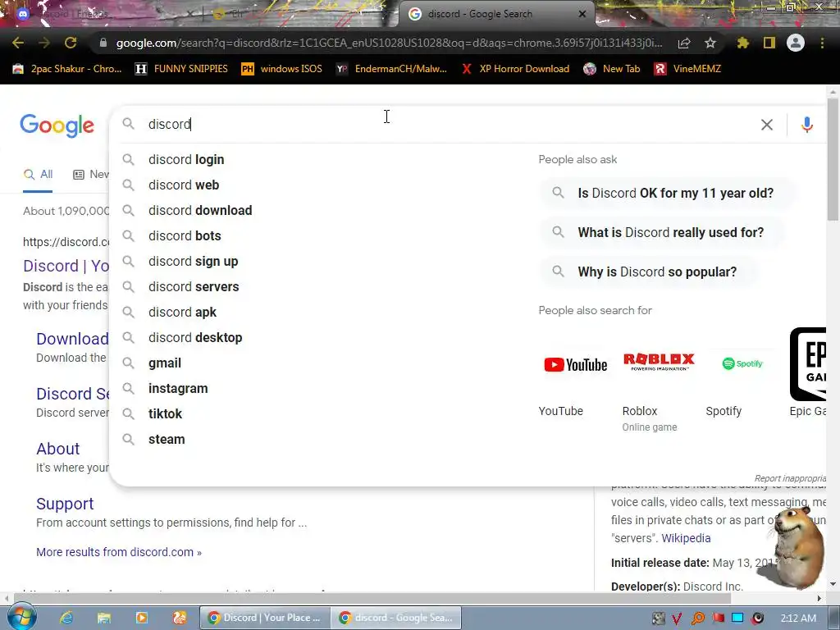This screenshot has height=630, width=840.
Task: Close the 'discord - Google Search' tab
Action: pos(582,14)
